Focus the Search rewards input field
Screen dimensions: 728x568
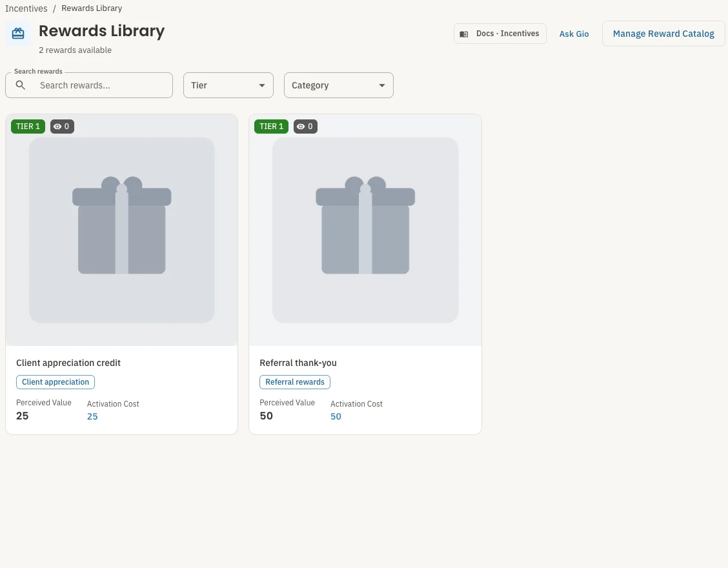click(89, 85)
